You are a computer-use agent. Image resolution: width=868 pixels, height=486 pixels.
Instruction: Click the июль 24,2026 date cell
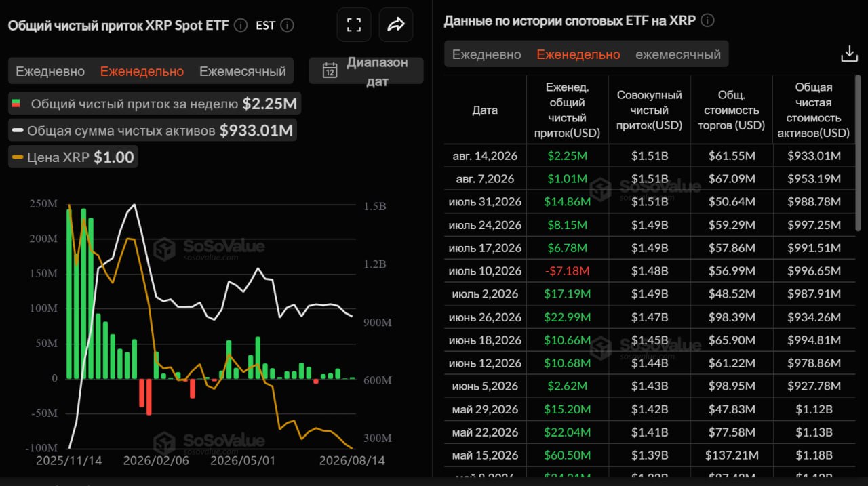[485, 225]
